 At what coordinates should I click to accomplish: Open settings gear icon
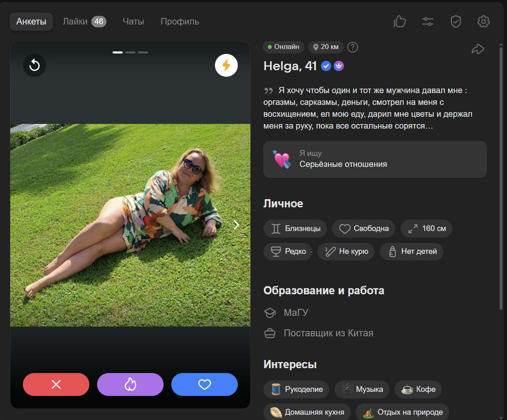click(483, 21)
